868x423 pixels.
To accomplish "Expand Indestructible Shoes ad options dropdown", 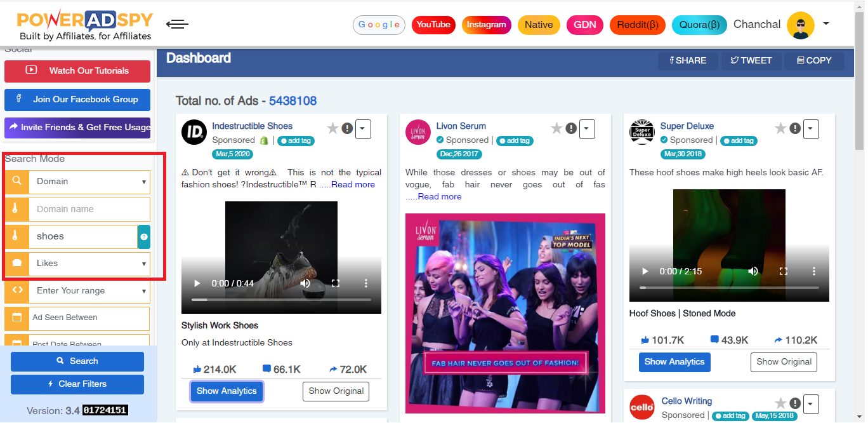I will 363,129.
